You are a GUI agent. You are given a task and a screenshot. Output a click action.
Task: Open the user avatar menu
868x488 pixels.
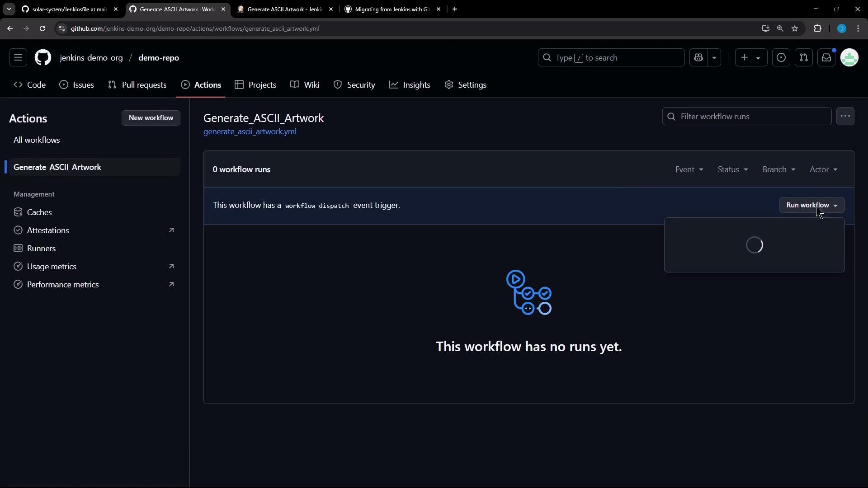[x=849, y=58]
